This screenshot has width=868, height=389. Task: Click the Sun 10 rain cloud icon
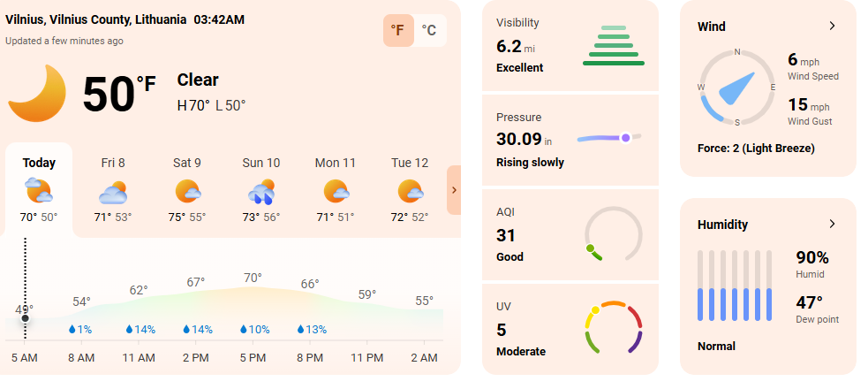coord(261,191)
